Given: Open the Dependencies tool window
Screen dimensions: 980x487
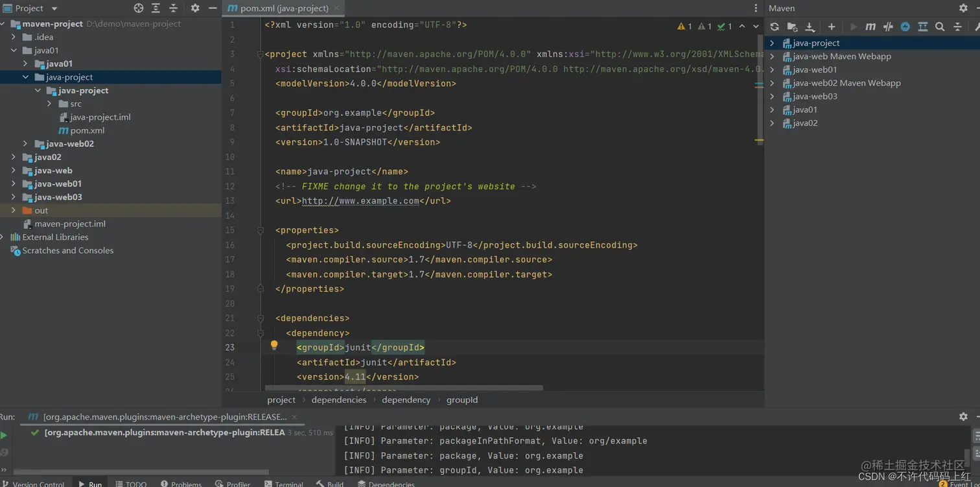Looking at the screenshot, I should pos(386,484).
